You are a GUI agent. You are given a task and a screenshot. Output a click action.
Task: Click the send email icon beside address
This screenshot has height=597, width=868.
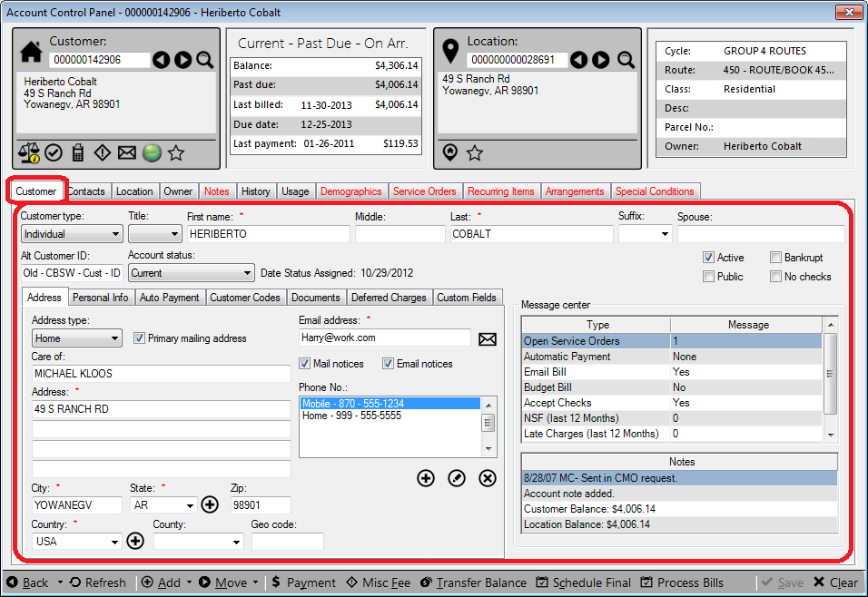pyautogui.click(x=488, y=339)
